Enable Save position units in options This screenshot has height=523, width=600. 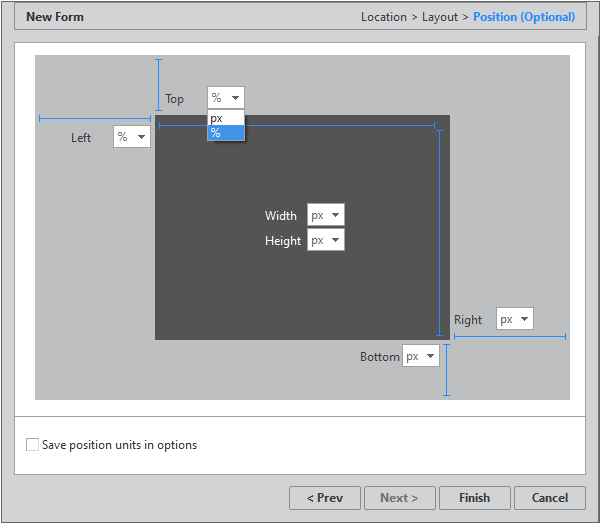click(33, 445)
